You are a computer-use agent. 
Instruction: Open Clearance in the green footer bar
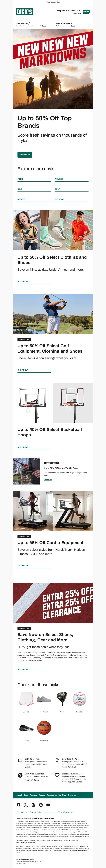pos(72,795)
